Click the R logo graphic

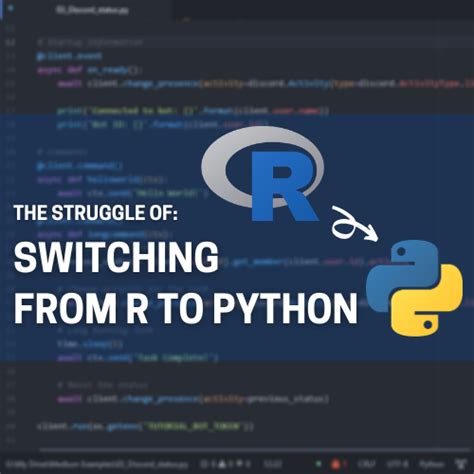tap(262, 173)
